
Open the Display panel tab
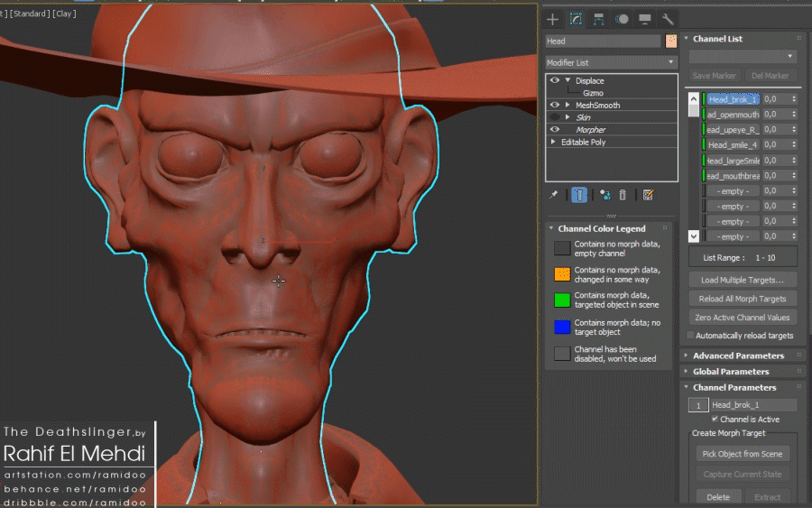[645, 19]
